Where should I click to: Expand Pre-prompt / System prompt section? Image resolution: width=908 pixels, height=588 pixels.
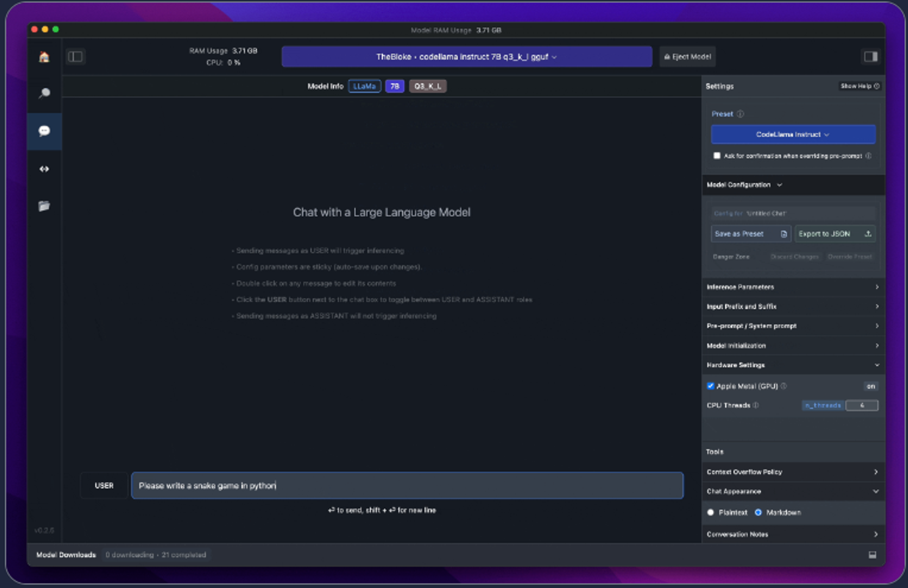coord(793,326)
